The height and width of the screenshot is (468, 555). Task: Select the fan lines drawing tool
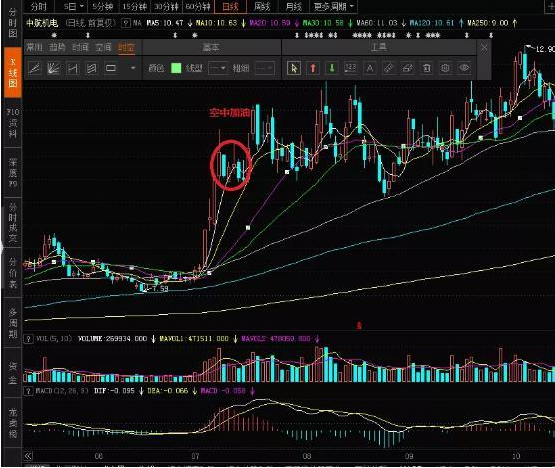click(x=53, y=68)
